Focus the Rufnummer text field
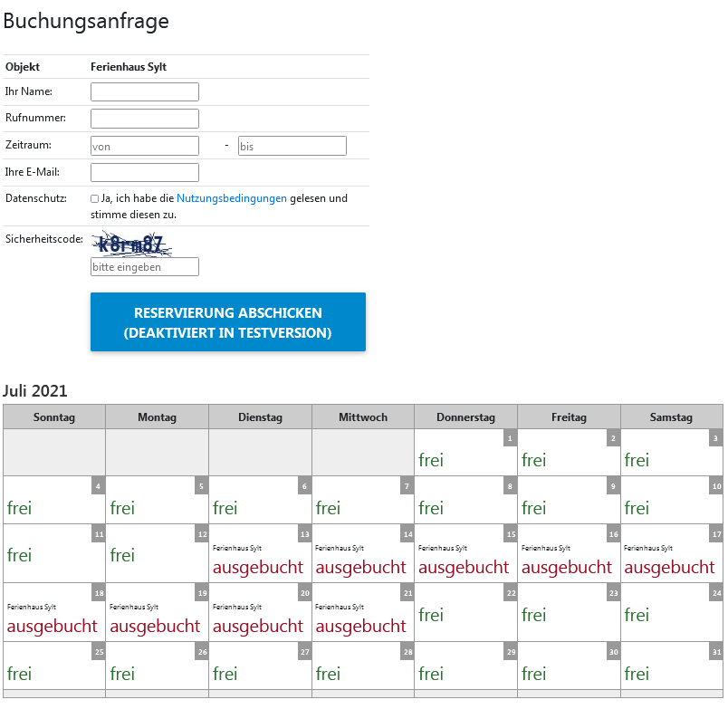 click(x=145, y=119)
